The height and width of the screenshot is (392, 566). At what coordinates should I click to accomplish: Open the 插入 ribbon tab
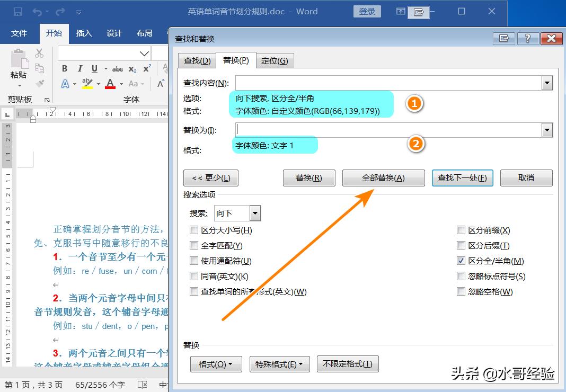84,33
